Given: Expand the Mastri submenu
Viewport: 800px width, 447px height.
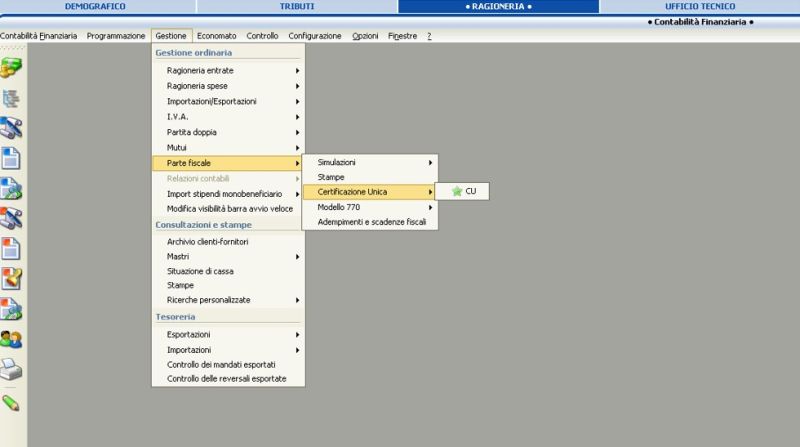Looking at the screenshot, I should tap(228, 257).
